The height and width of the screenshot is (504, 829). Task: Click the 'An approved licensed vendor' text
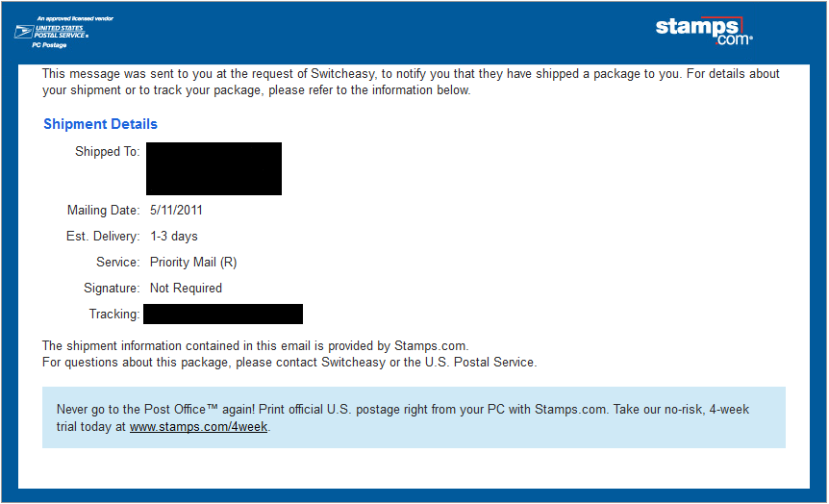coord(75,18)
